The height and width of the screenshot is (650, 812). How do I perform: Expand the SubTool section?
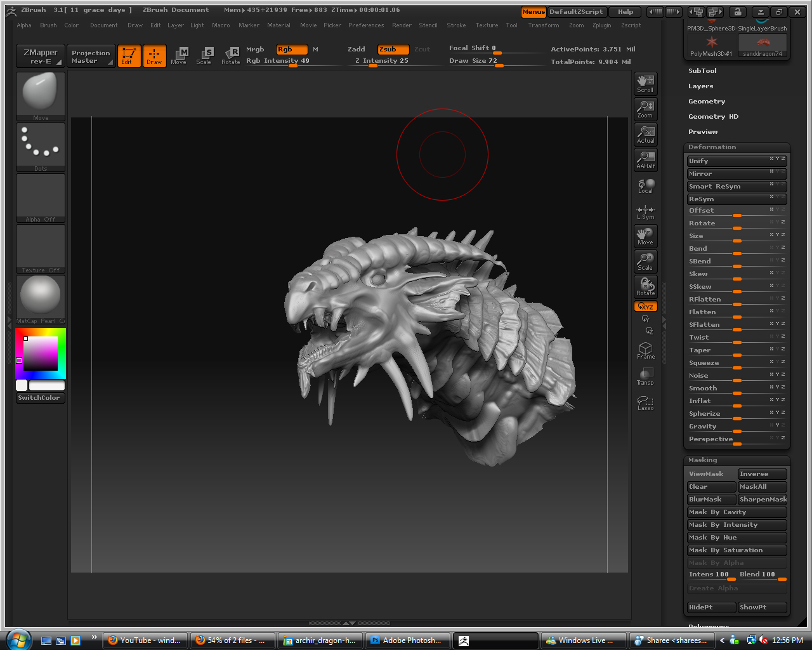702,71
